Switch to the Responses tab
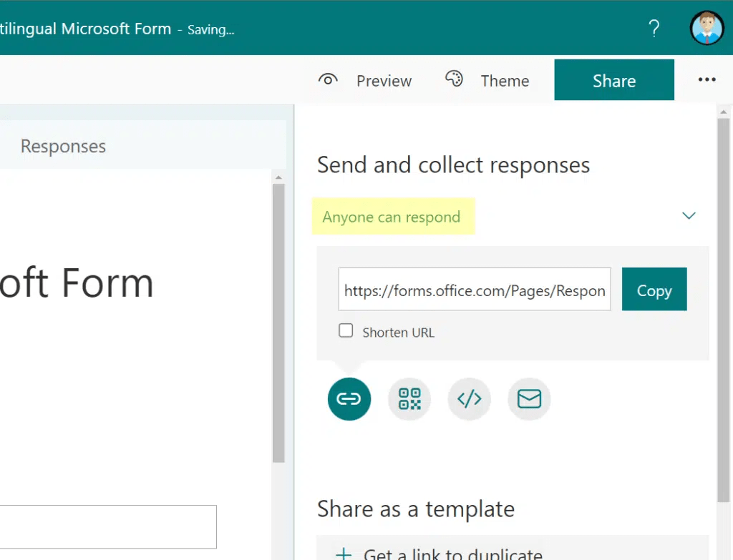This screenshot has width=733, height=560. [x=63, y=146]
